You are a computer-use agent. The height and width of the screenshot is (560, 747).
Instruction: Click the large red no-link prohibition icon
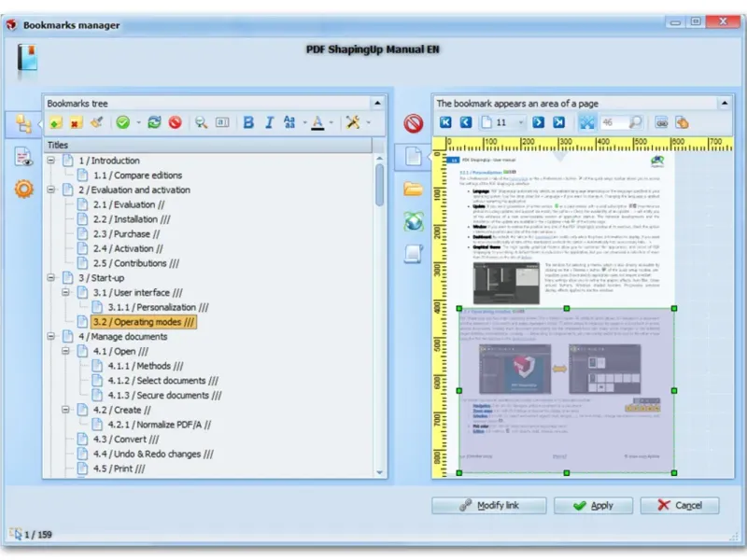coord(413,123)
